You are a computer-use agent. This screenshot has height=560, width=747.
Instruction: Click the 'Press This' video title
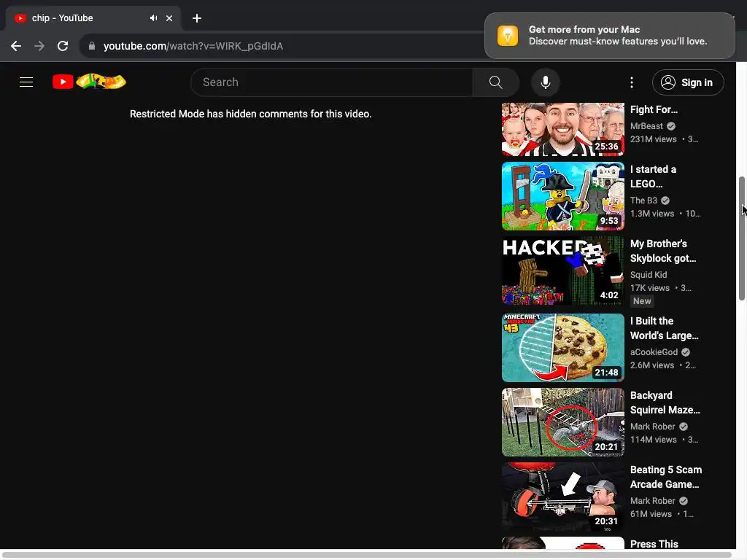(654, 544)
